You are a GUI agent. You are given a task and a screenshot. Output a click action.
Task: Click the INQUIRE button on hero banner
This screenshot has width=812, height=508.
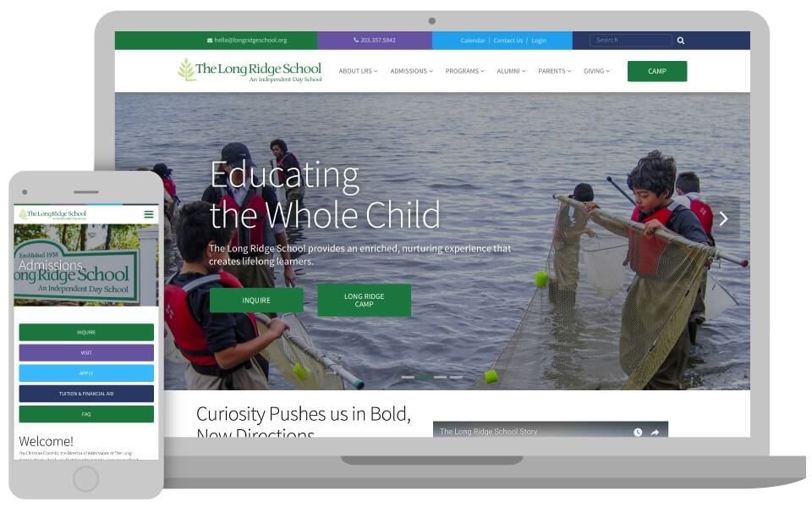point(256,300)
